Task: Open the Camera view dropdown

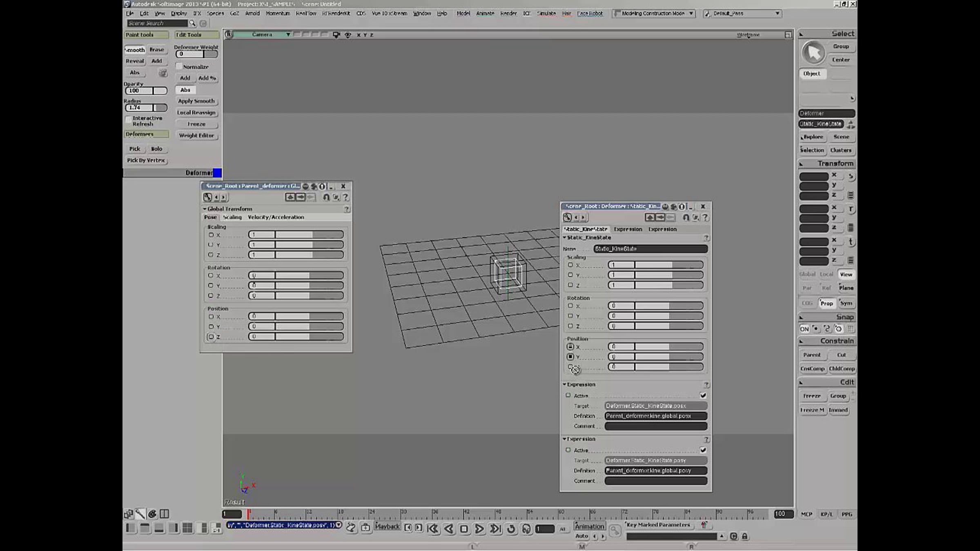Action: [x=288, y=35]
